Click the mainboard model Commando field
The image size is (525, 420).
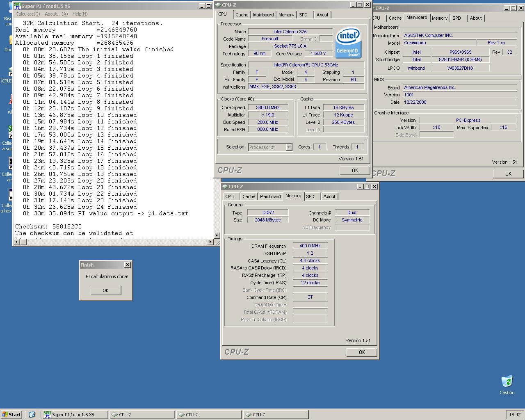tap(439, 43)
